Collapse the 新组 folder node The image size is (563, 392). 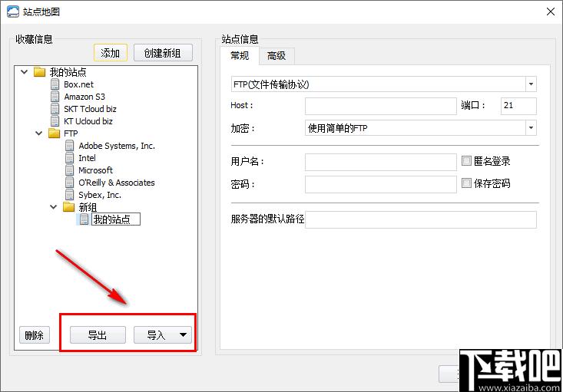pos(54,207)
